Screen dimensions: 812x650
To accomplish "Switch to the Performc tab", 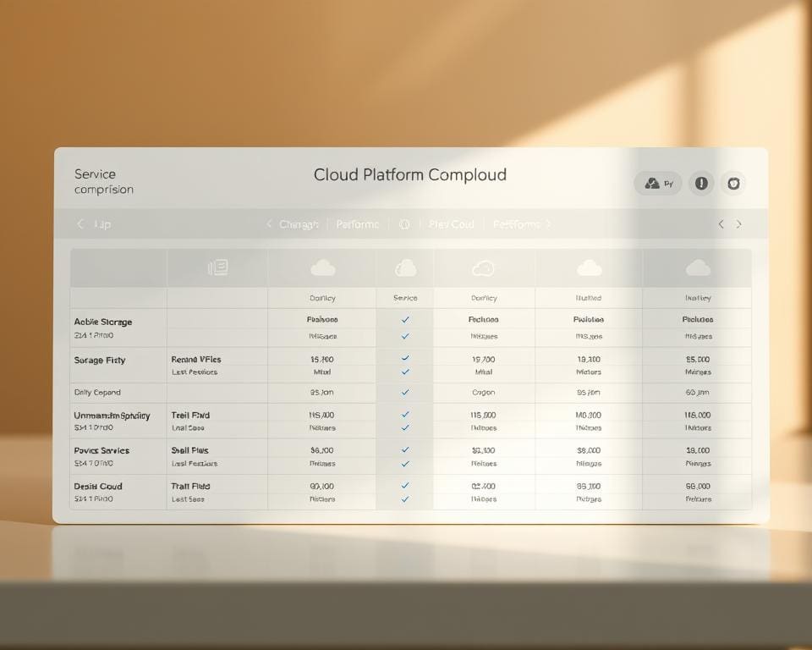I will 357,224.
